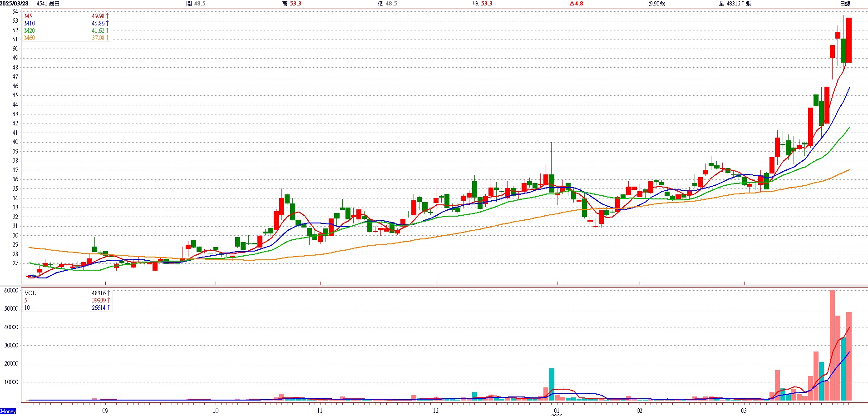Click the M20 moving average legend label
The height and width of the screenshot is (416, 868).
click(30, 30)
